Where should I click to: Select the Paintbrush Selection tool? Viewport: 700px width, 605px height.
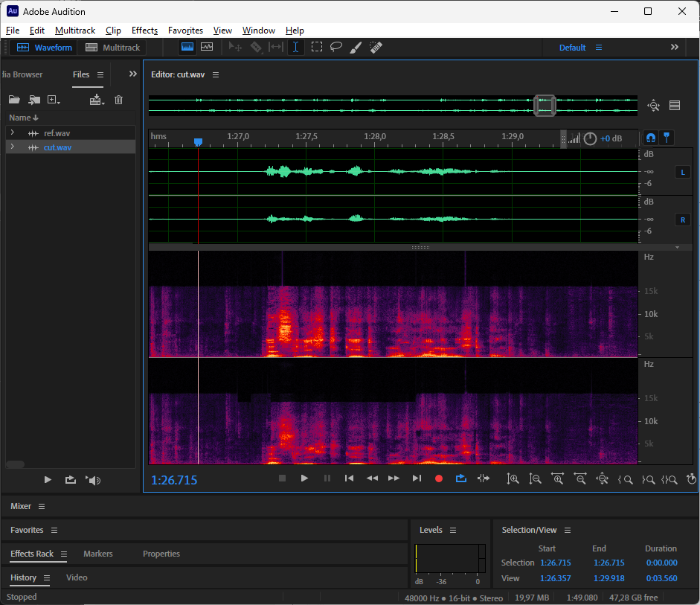(356, 47)
